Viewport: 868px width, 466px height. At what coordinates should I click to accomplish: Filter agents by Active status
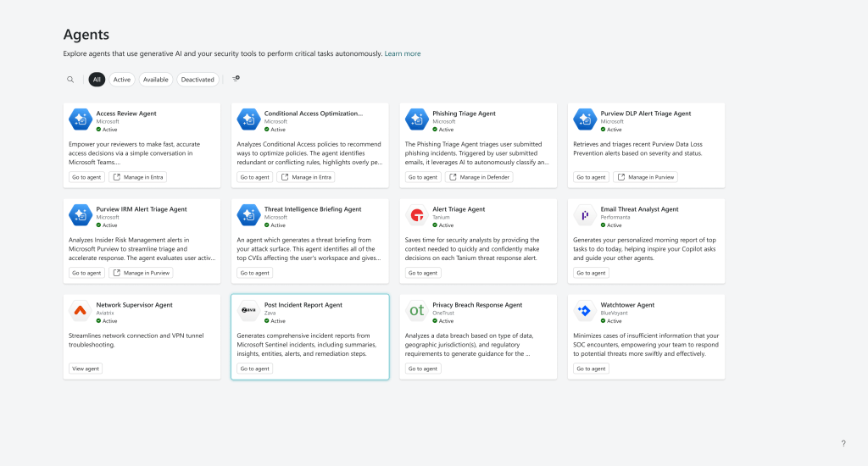click(x=122, y=80)
